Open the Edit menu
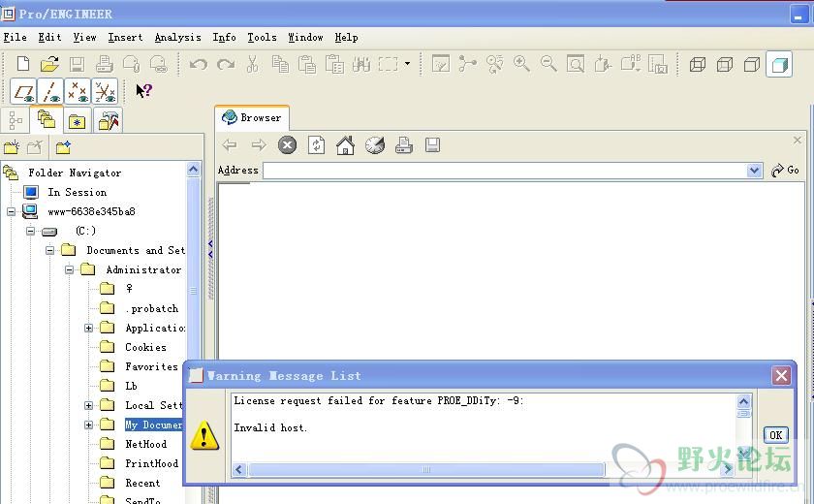The image size is (814, 504). pyautogui.click(x=49, y=38)
